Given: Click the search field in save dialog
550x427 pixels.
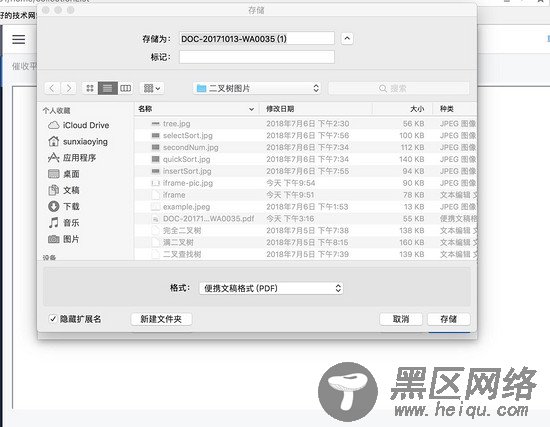Looking at the screenshot, I should 398,88.
